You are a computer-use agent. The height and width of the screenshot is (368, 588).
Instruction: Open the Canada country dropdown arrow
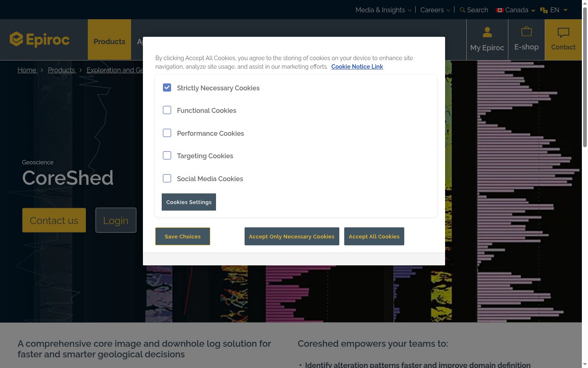[533, 10]
